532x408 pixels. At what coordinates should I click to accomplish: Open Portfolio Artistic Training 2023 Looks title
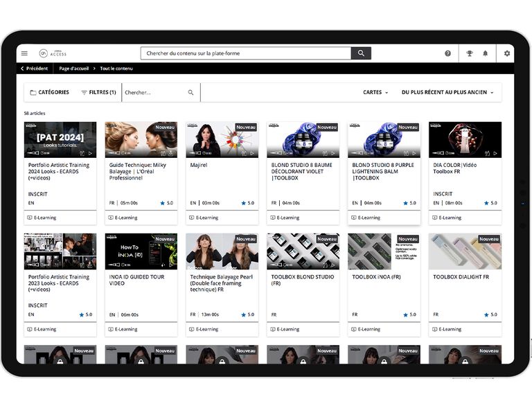tap(59, 283)
